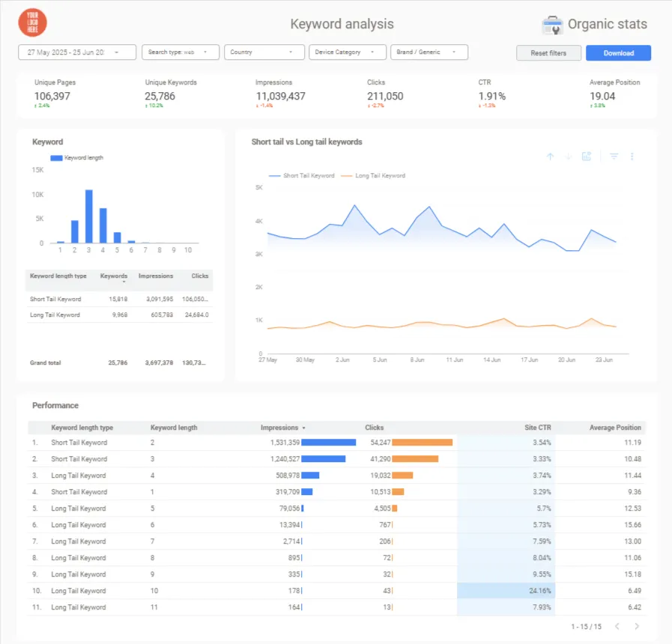Click the Average Position value 19.04
The image size is (672, 644).
coord(602,97)
